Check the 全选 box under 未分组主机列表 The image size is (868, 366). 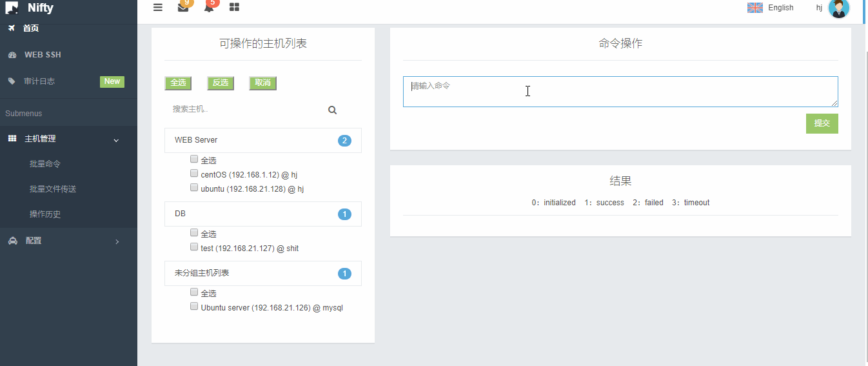(x=194, y=292)
